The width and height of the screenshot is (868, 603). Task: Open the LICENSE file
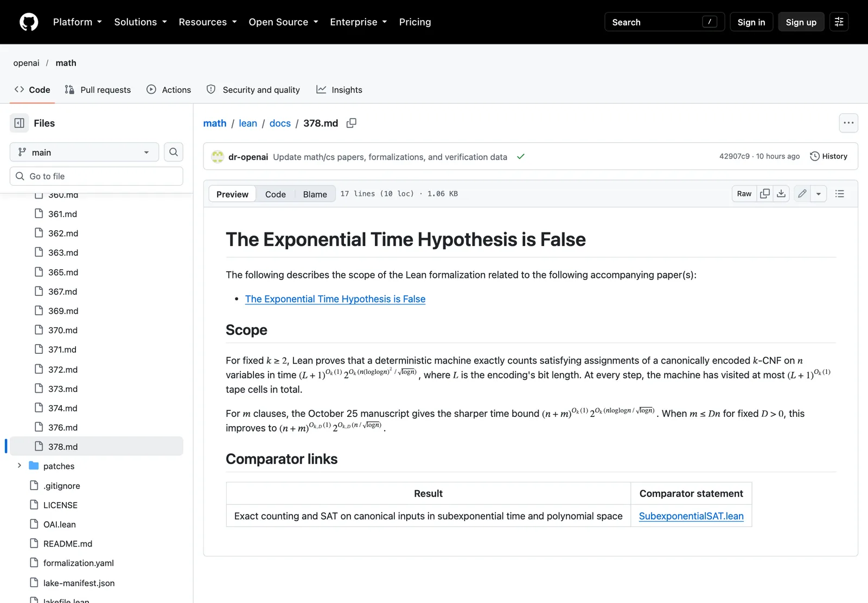click(60, 505)
